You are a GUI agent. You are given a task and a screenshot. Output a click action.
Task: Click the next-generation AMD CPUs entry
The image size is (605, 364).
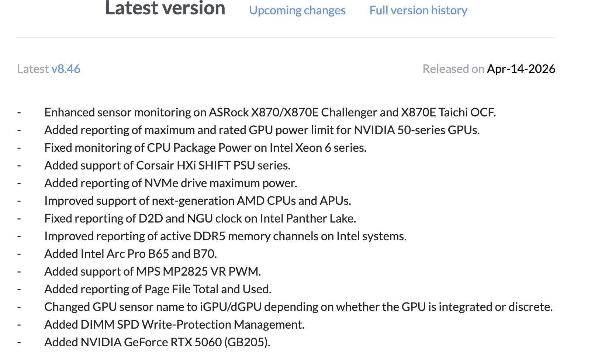197,201
